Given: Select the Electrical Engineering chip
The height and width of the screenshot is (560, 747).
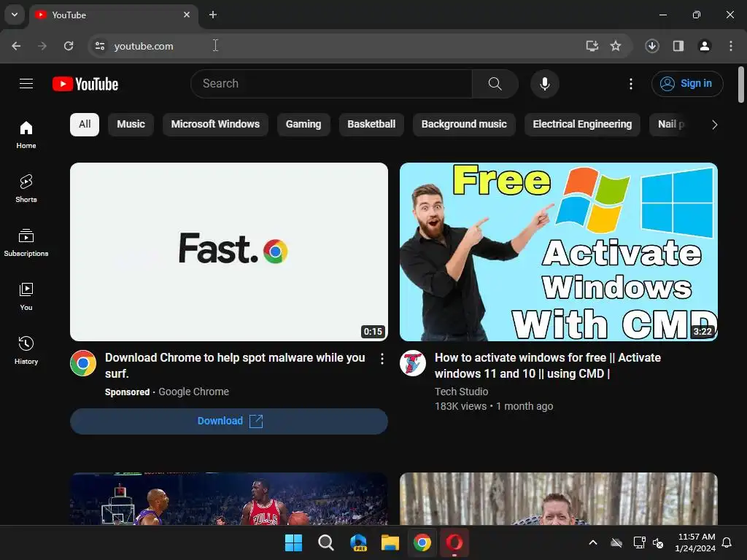Looking at the screenshot, I should tap(582, 124).
